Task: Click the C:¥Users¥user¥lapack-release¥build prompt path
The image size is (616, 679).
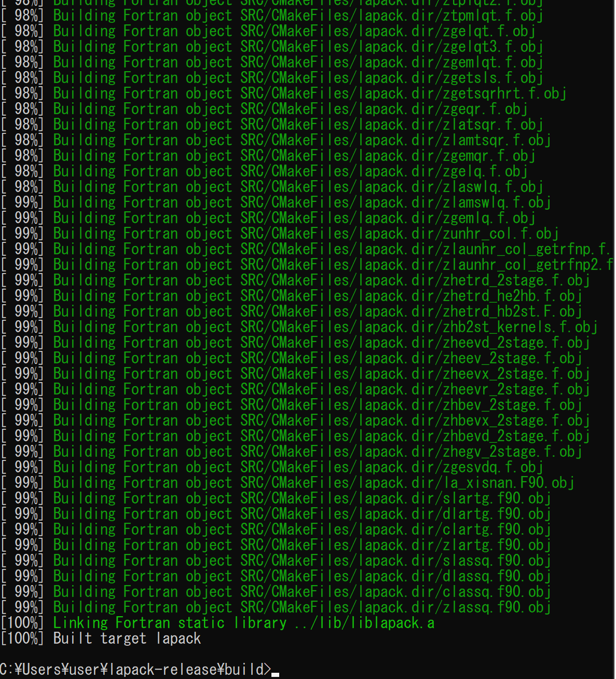Action: (x=135, y=670)
